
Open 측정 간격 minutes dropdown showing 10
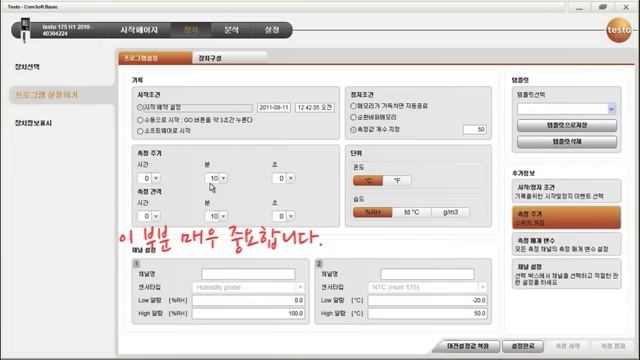click(x=223, y=216)
